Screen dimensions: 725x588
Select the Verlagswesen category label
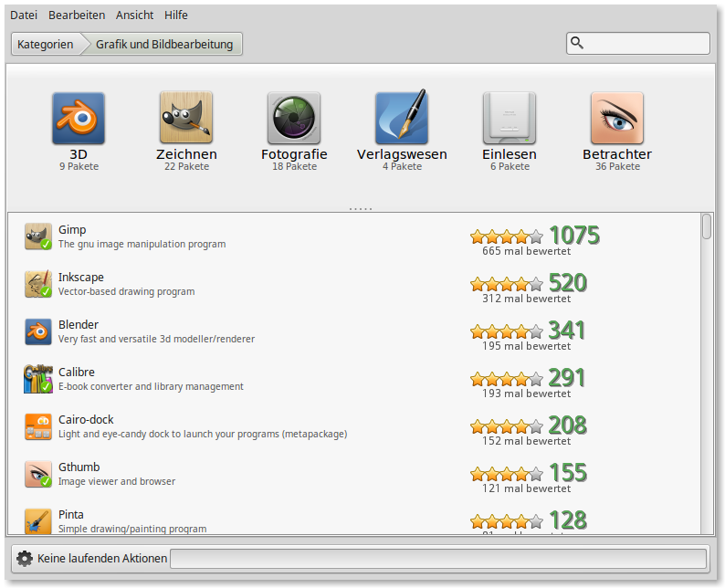tap(402, 154)
